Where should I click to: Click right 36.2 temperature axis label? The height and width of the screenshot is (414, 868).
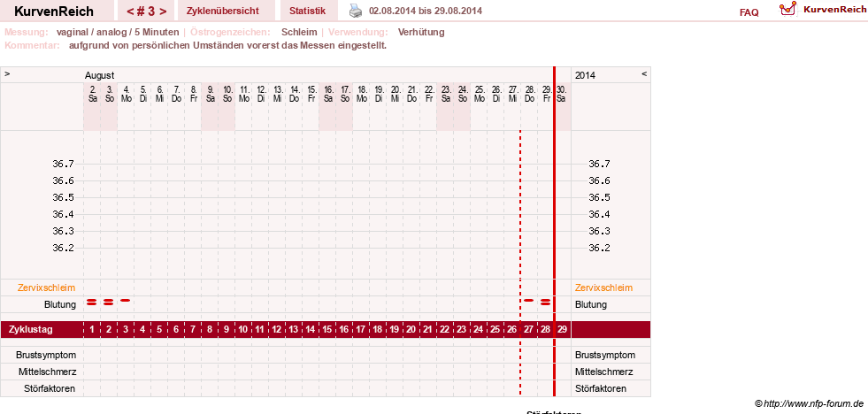tap(600, 248)
